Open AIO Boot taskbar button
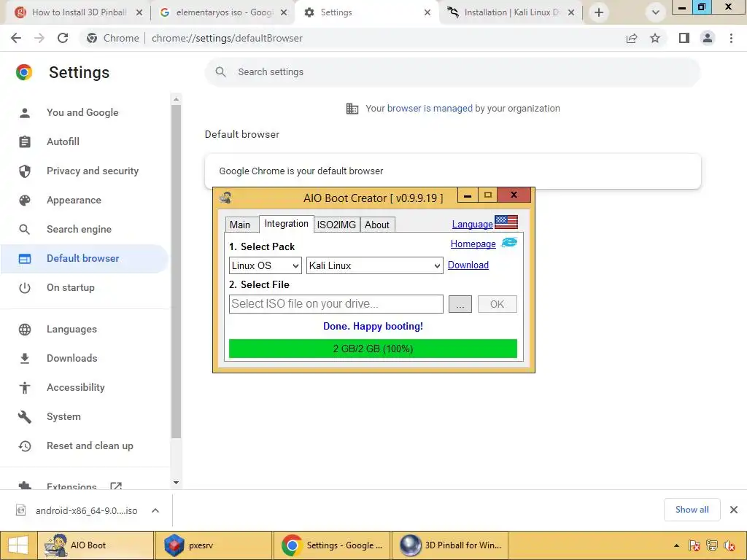Viewport: 747px width, 560px height. pyautogui.click(x=96, y=545)
